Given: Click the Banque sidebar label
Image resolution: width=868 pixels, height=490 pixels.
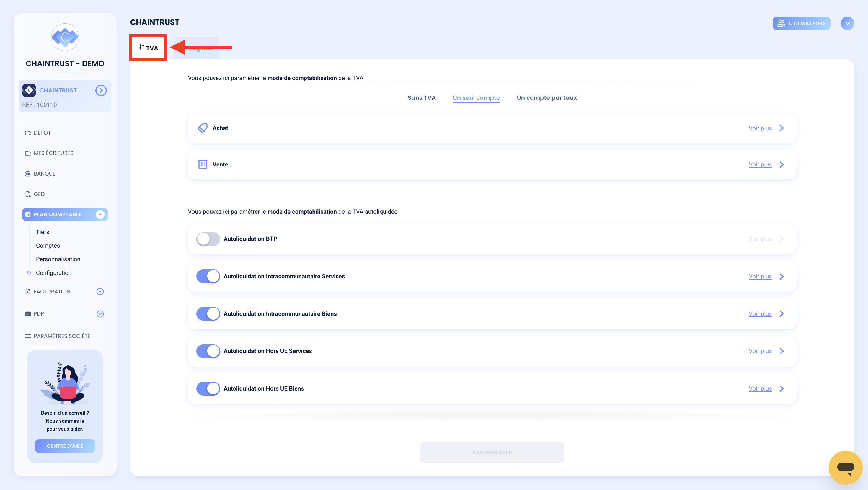Looking at the screenshot, I should coord(45,174).
